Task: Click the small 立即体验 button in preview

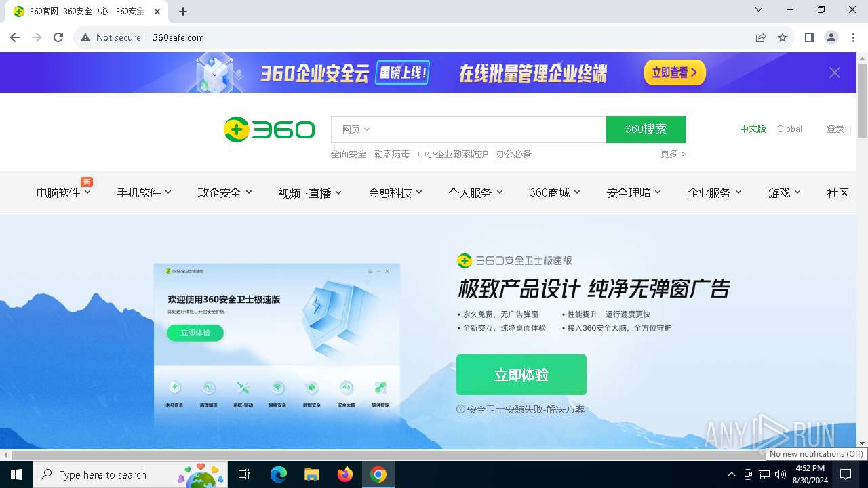Action: [x=195, y=333]
